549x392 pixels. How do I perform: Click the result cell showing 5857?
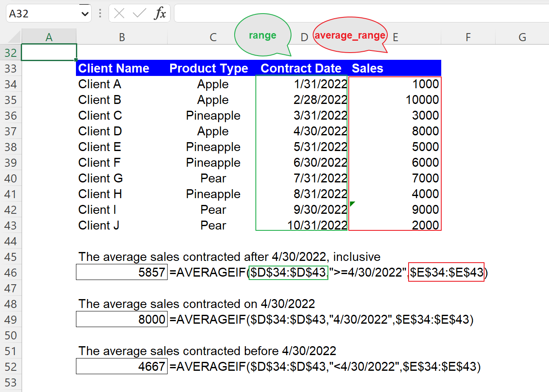tap(122, 272)
